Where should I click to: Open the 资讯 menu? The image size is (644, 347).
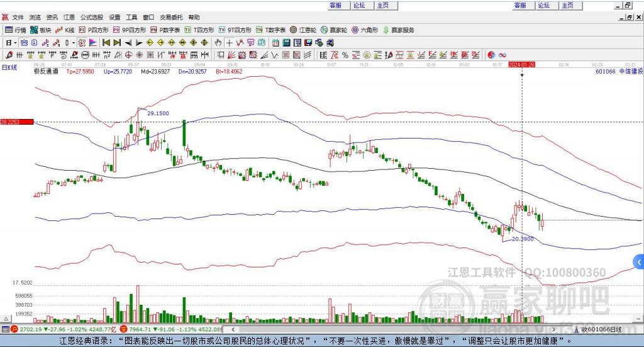52,17
